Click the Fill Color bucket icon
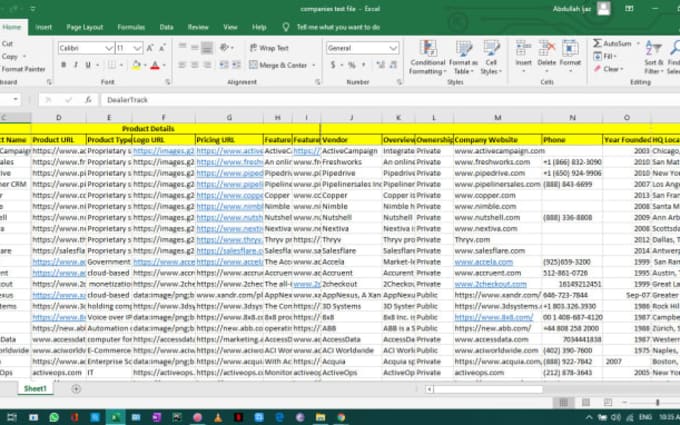Viewport: 680px width, 425px height. tap(136, 65)
